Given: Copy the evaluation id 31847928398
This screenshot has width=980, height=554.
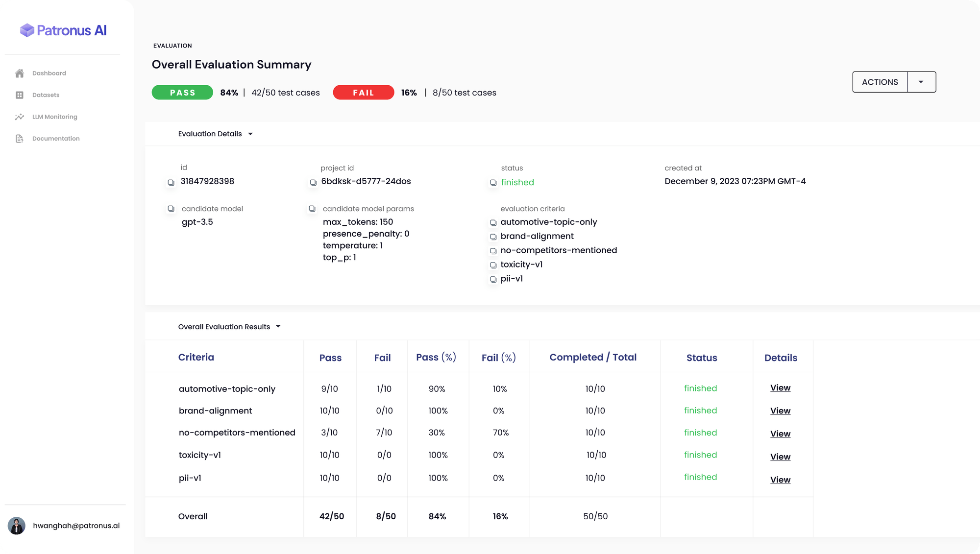Looking at the screenshot, I should [171, 182].
